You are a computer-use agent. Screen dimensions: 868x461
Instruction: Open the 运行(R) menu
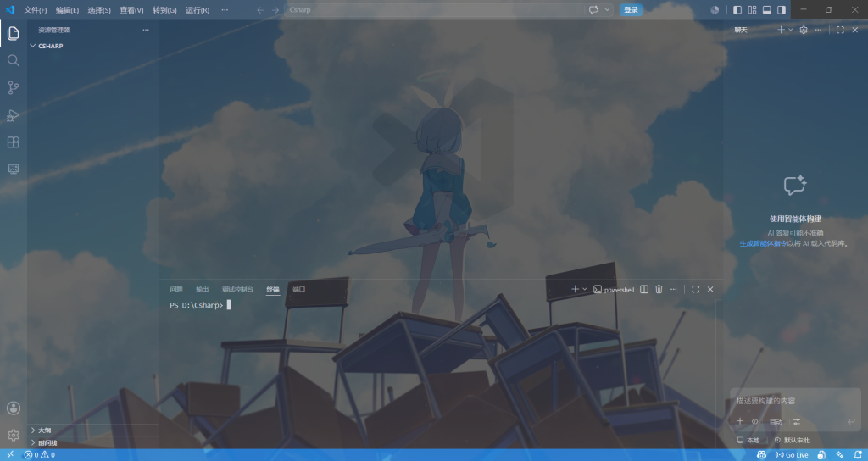click(x=198, y=10)
